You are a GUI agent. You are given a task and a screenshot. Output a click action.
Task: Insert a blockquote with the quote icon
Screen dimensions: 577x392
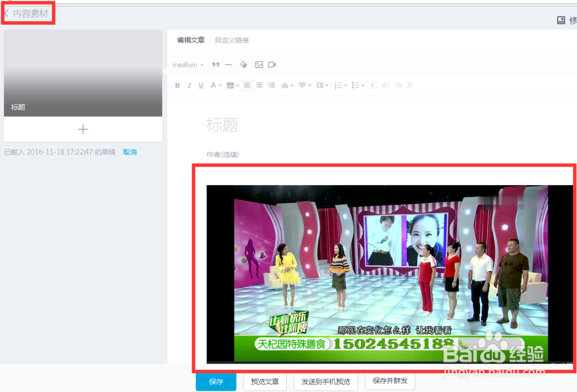pyautogui.click(x=216, y=65)
